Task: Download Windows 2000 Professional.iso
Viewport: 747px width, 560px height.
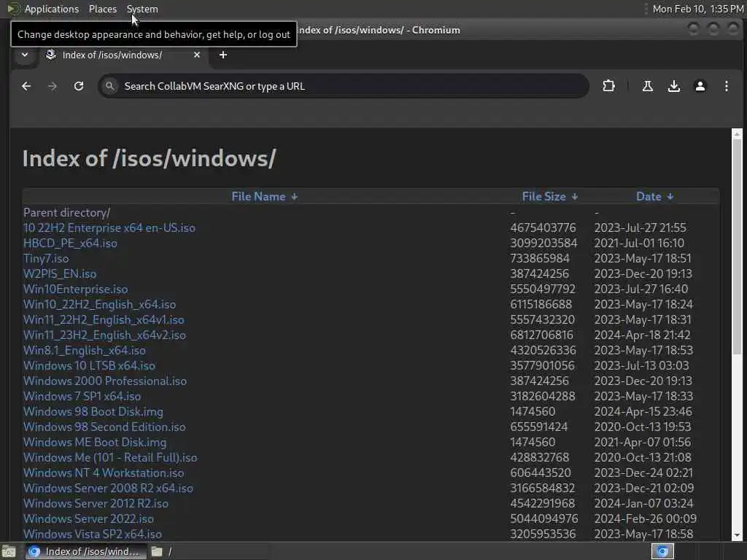Action: (105, 381)
